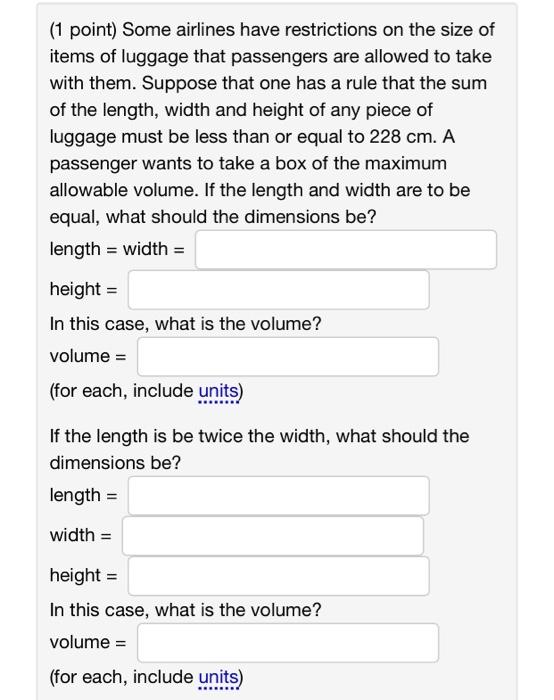Click the 'length = width' answer field
The width and height of the screenshot is (554, 700).
click(346, 250)
